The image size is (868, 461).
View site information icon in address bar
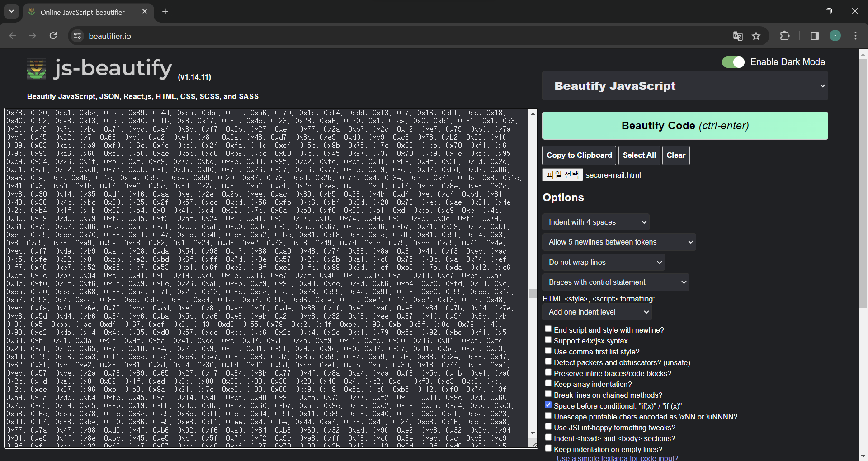[77, 36]
